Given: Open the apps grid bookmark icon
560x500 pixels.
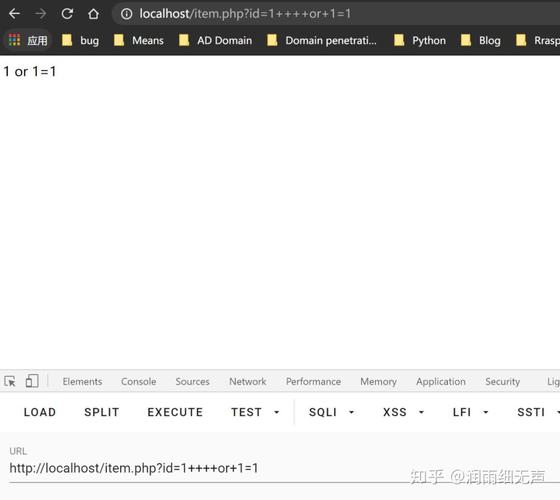Looking at the screenshot, I should pos(15,40).
